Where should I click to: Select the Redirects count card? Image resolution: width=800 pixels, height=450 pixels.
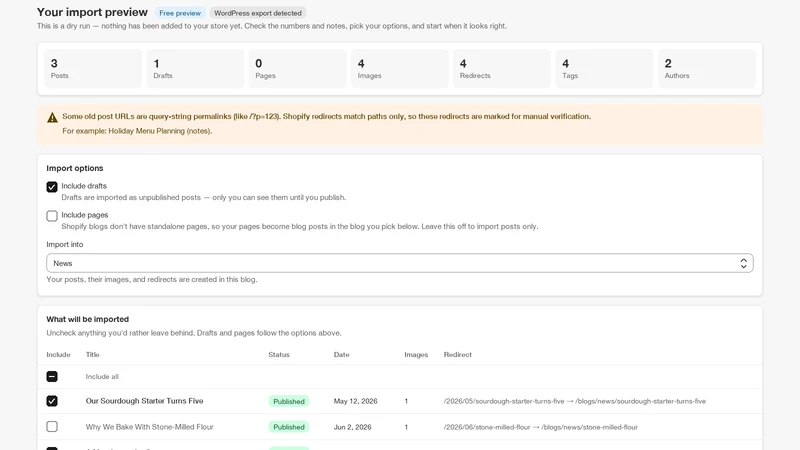tap(502, 69)
